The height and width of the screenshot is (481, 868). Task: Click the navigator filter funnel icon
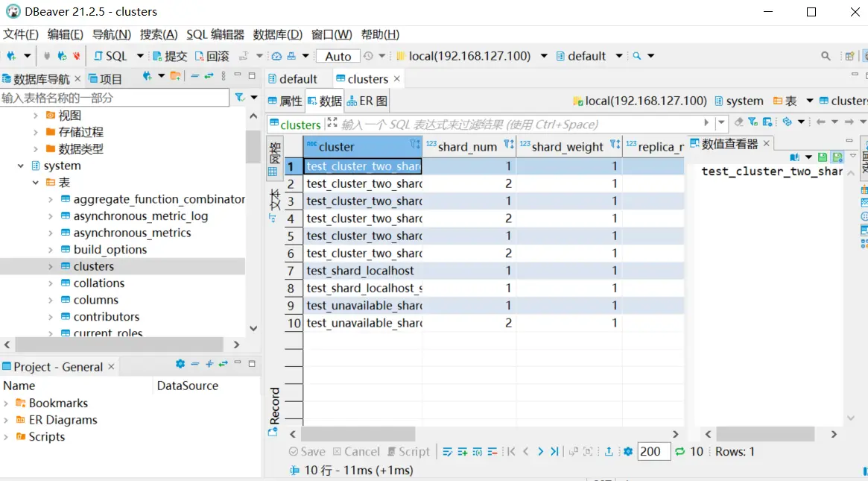tap(240, 98)
